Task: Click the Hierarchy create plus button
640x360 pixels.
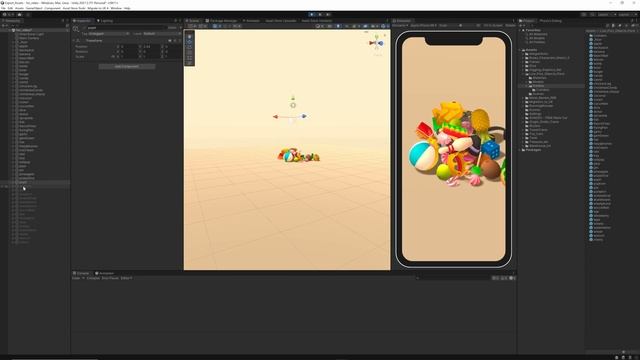Action: (x=3, y=26)
